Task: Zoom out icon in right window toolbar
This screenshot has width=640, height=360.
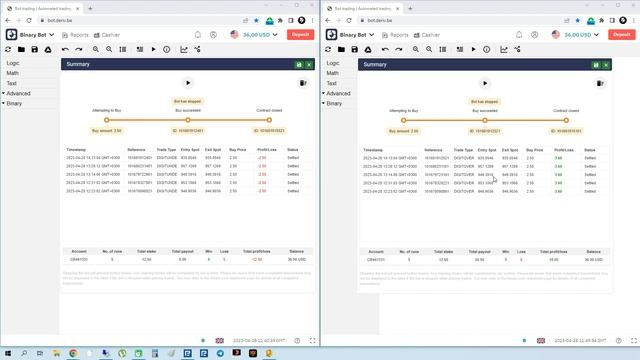Action: pyautogui.click(x=429, y=49)
